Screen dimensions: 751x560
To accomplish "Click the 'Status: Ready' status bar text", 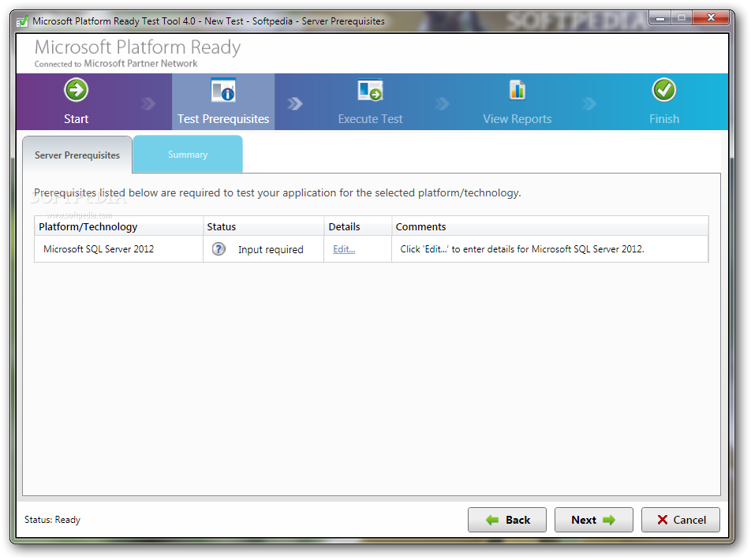I will 52,520.
